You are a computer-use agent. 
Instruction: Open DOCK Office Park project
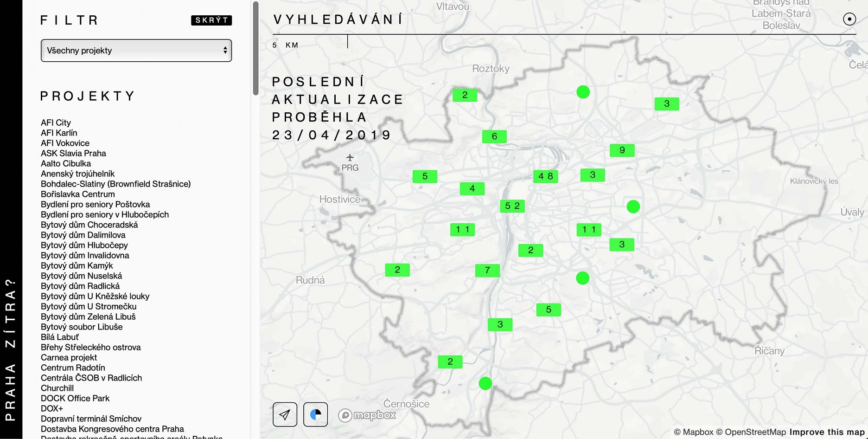pos(75,398)
